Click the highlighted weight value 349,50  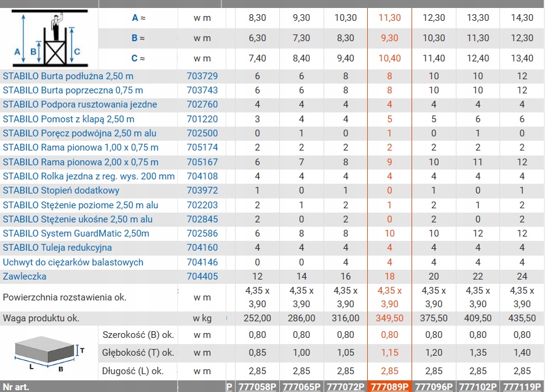(x=389, y=318)
